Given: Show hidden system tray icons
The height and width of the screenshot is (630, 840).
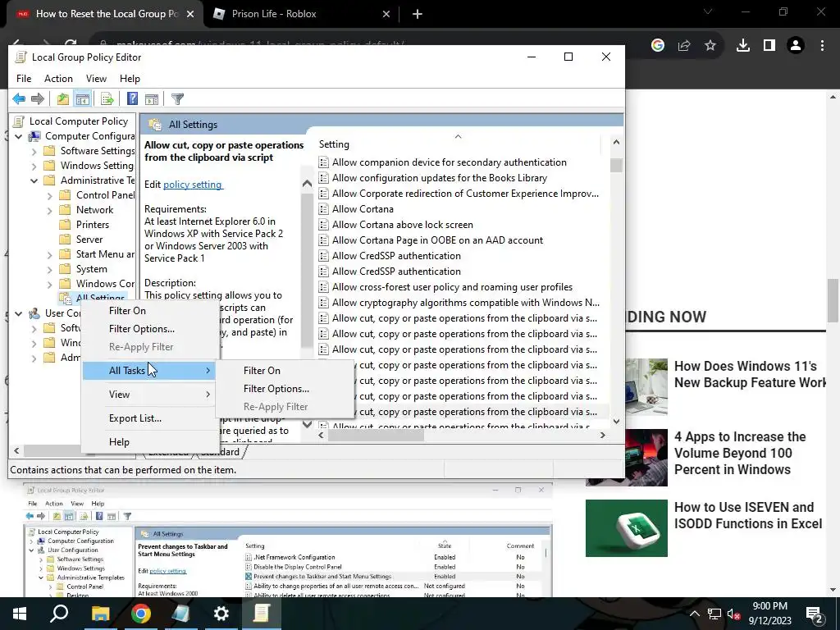Looking at the screenshot, I should (694, 614).
